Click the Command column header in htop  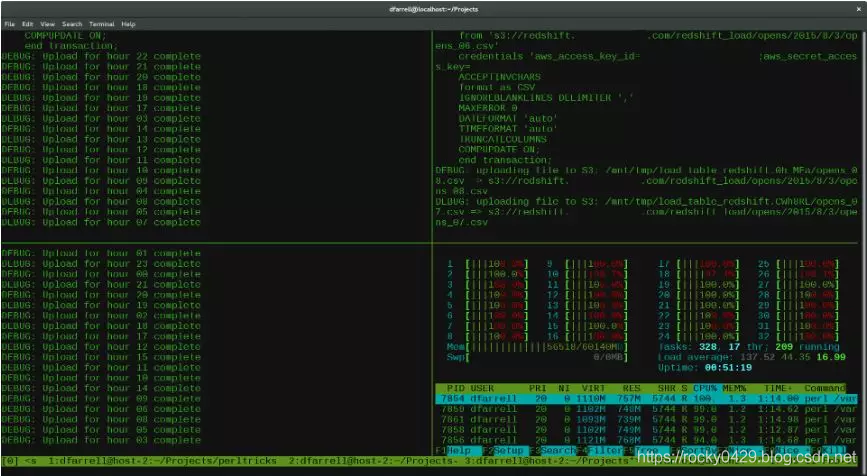click(x=825, y=388)
